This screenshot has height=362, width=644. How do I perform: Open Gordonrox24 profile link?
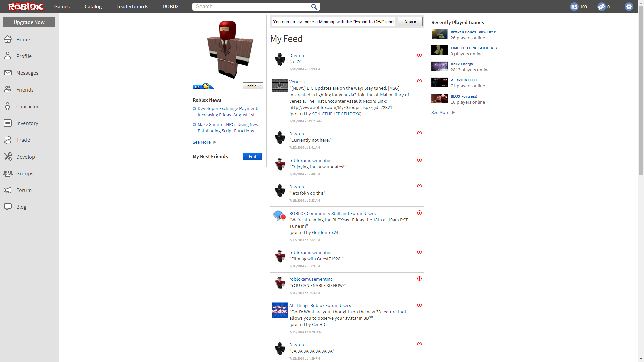click(x=325, y=233)
